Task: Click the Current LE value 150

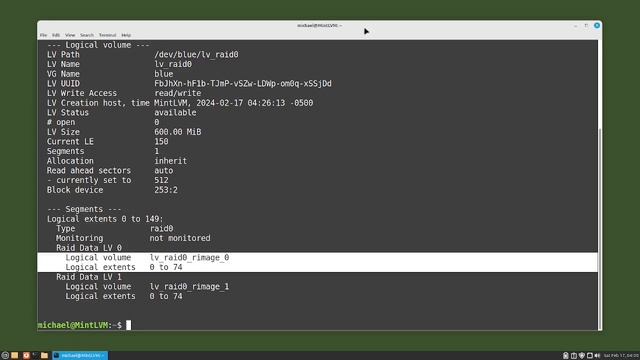Action: point(161,141)
